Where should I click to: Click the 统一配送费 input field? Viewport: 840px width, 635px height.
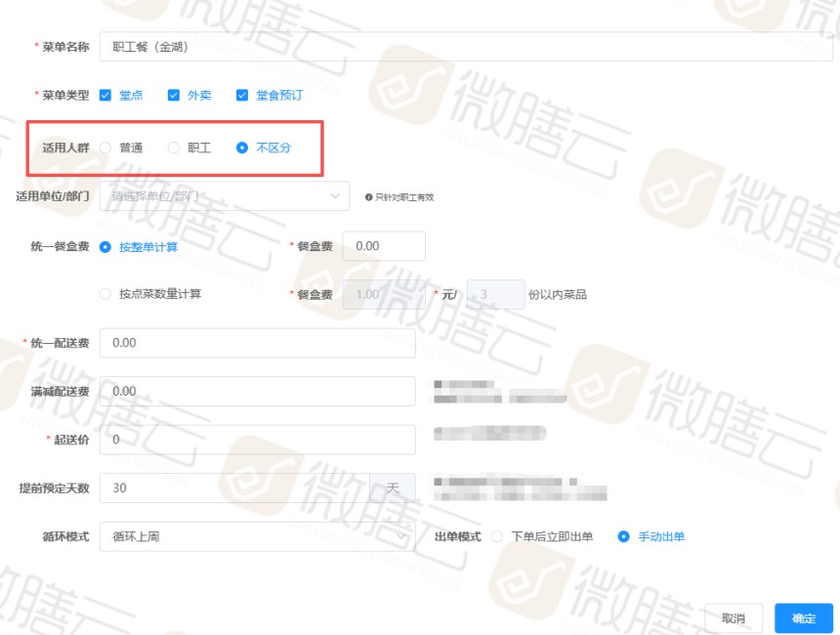pyautogui.click(x=254, y=342)
